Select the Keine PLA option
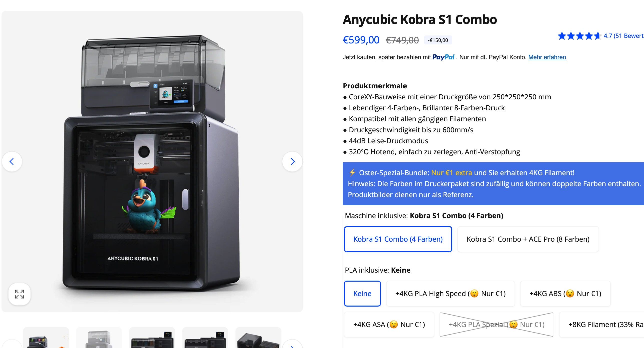This screenshot has height=348, width=644. [362, 294]
